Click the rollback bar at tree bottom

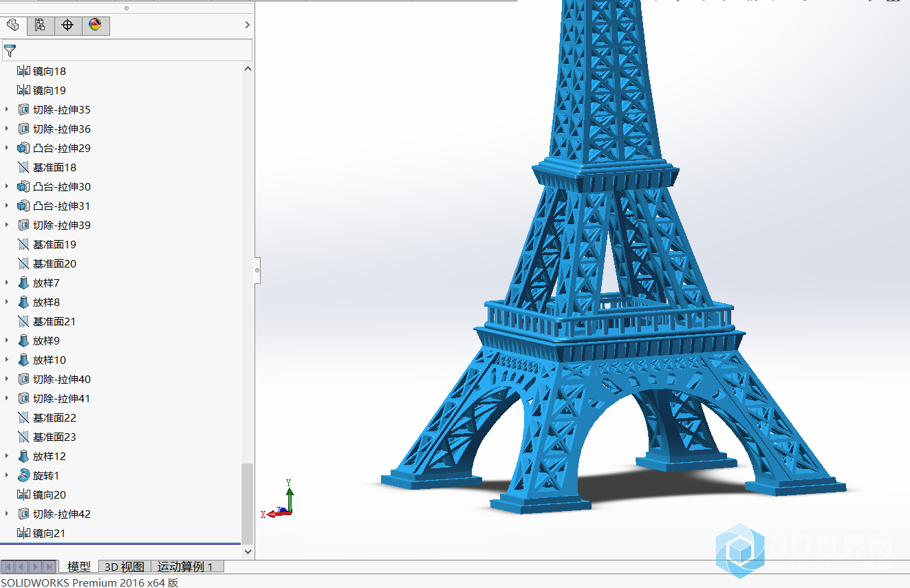pyautogui.click(x=120, y=544)
